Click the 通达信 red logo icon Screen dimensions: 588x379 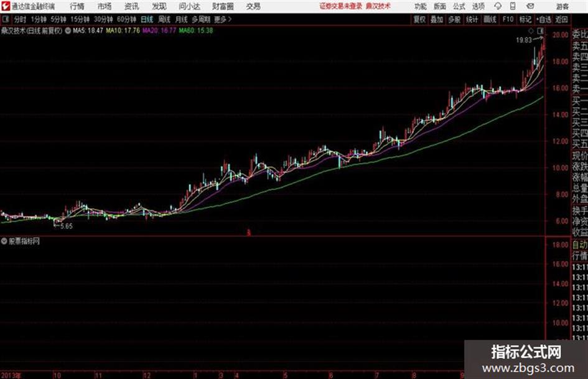pyautogui.click(x=6, y=6)
